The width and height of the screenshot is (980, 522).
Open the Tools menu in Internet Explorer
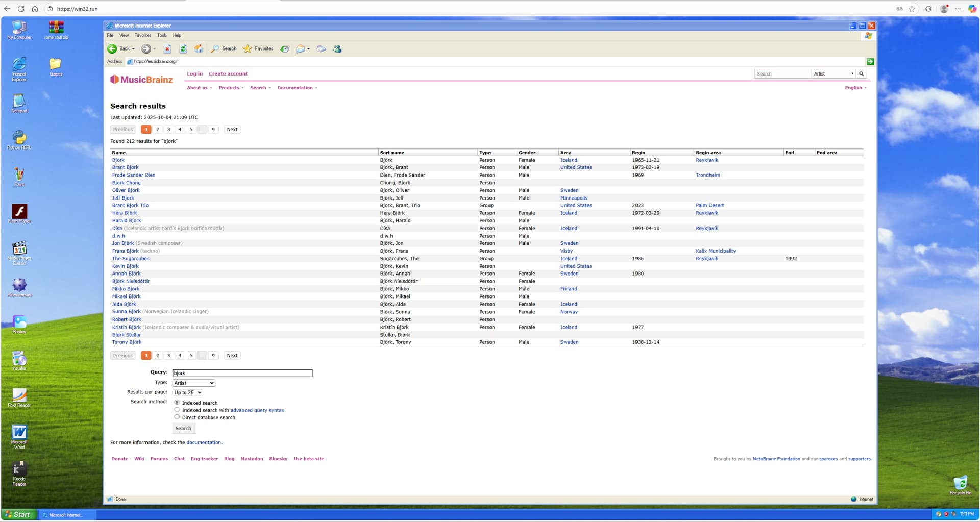[x=162, y=36]
